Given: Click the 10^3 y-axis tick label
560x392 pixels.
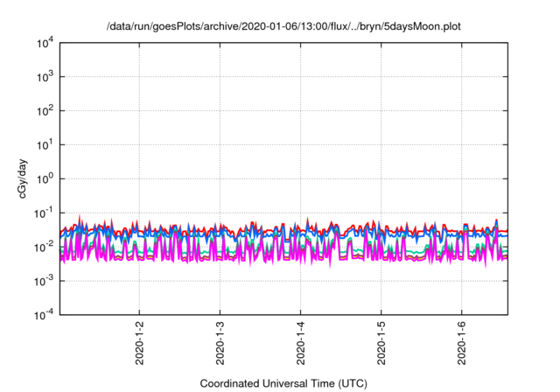Looking at the screenshot, I should (44, 77).
